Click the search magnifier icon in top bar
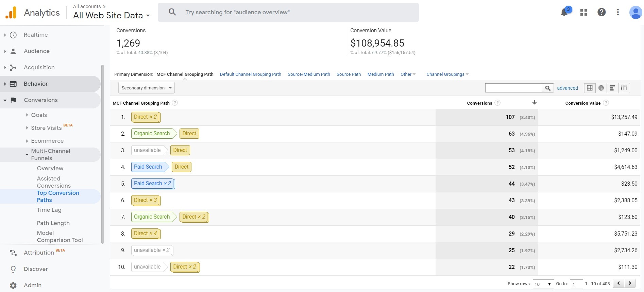This screenshot has height=292, width=644. 172,12
